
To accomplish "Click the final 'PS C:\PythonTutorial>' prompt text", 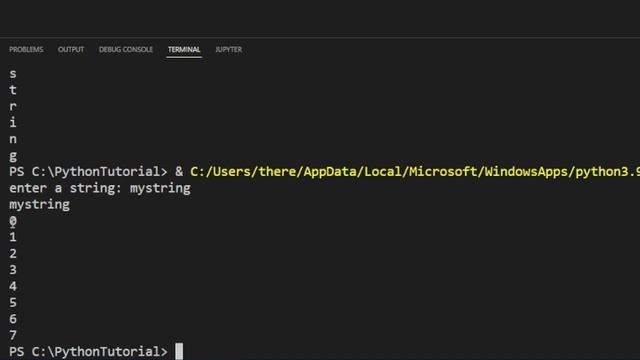I will point(88,351).
